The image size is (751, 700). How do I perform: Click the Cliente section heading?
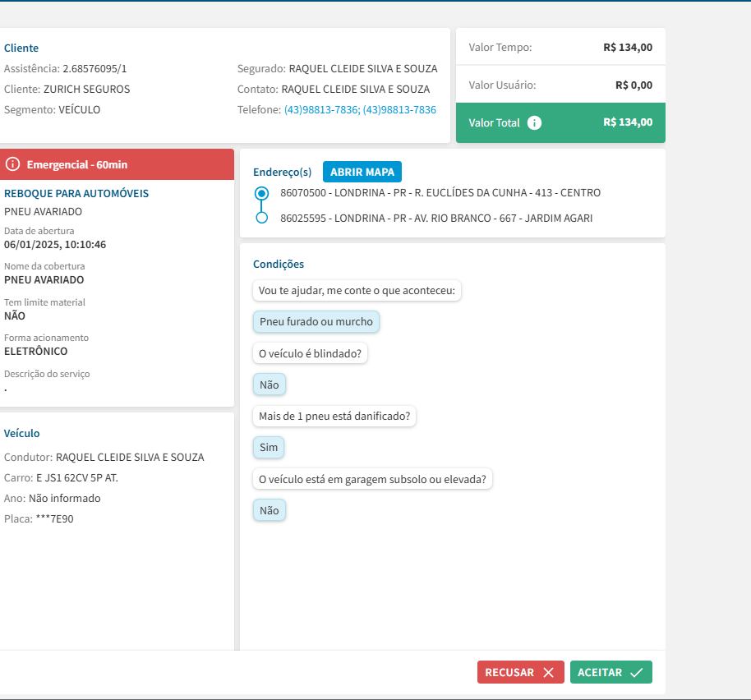coord(21,48)
